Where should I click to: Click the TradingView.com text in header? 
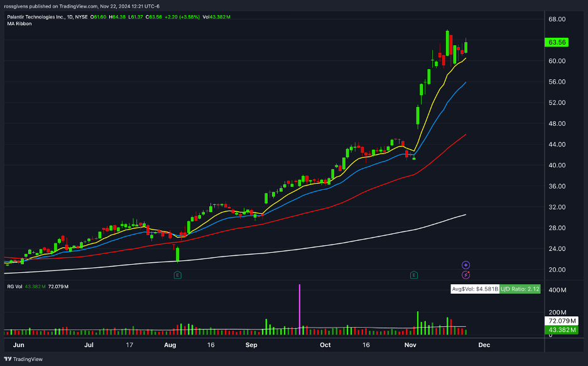79,6
